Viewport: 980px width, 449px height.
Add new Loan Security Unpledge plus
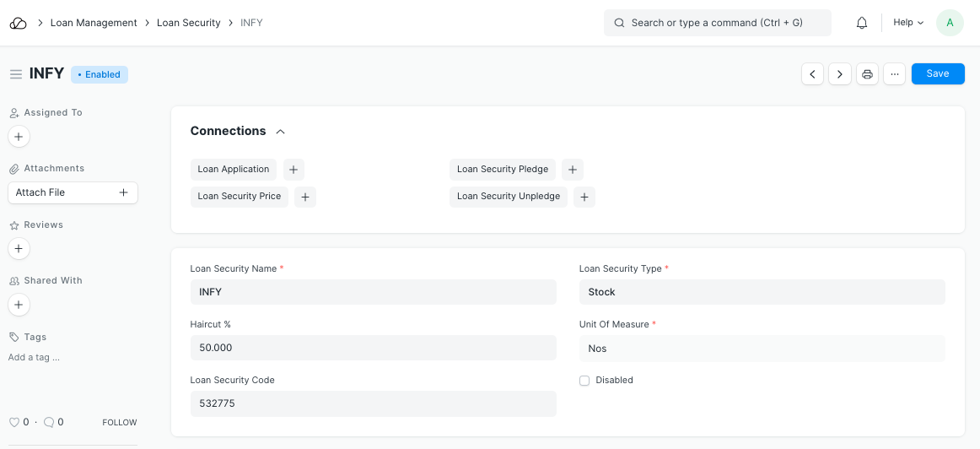coord(584,197)
